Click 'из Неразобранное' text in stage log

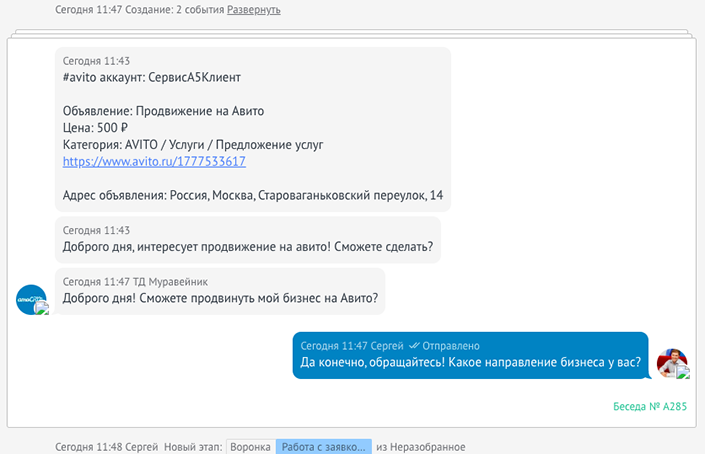(421, 447)
